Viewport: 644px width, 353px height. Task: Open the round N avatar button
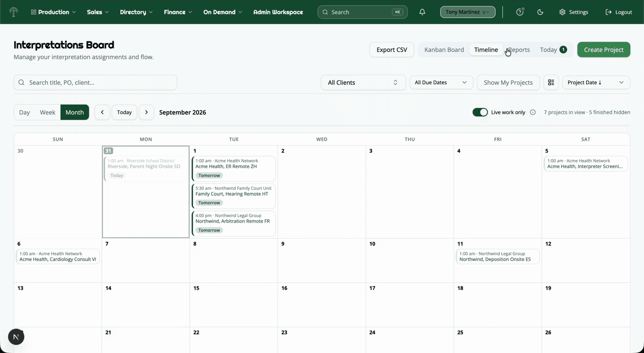point(16,337)
